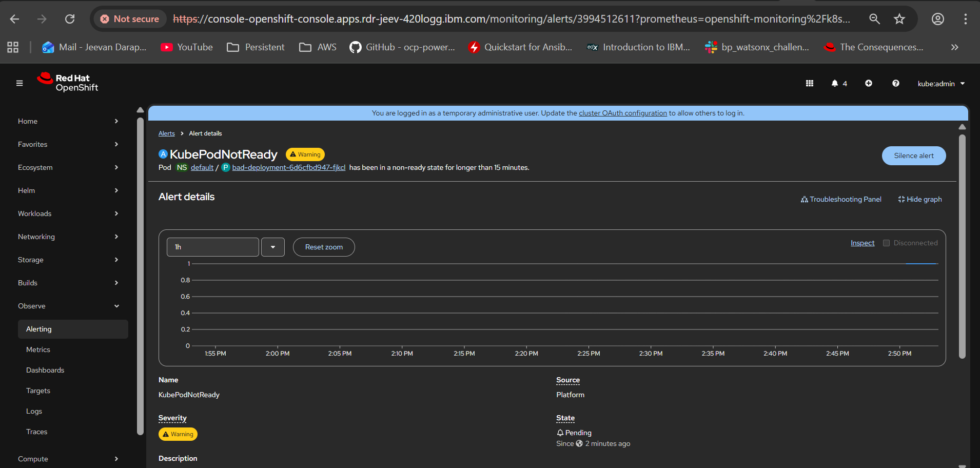Open the Troubleshooting Panel

[x=841, y=199]
